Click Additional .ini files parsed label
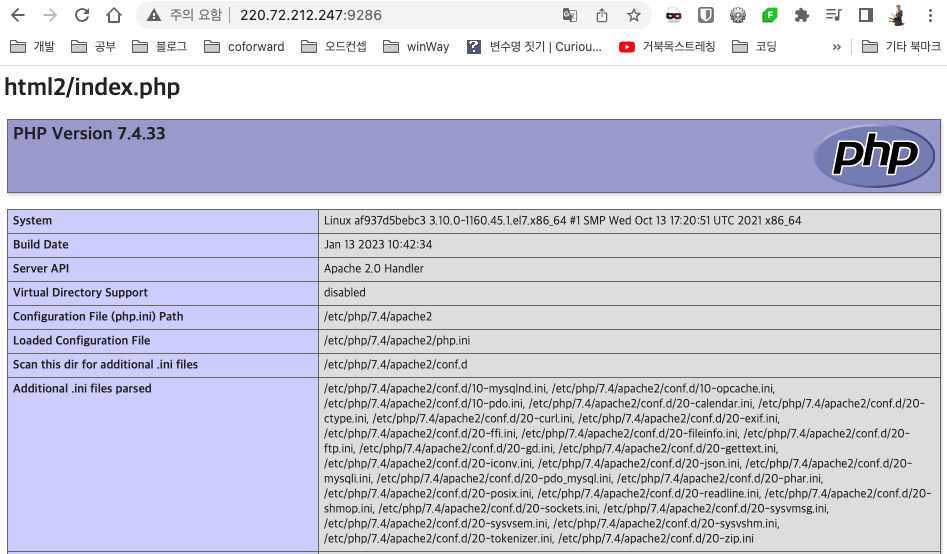Image resolution: width=947 pixels, height=554 pixels. pos(82,388)
